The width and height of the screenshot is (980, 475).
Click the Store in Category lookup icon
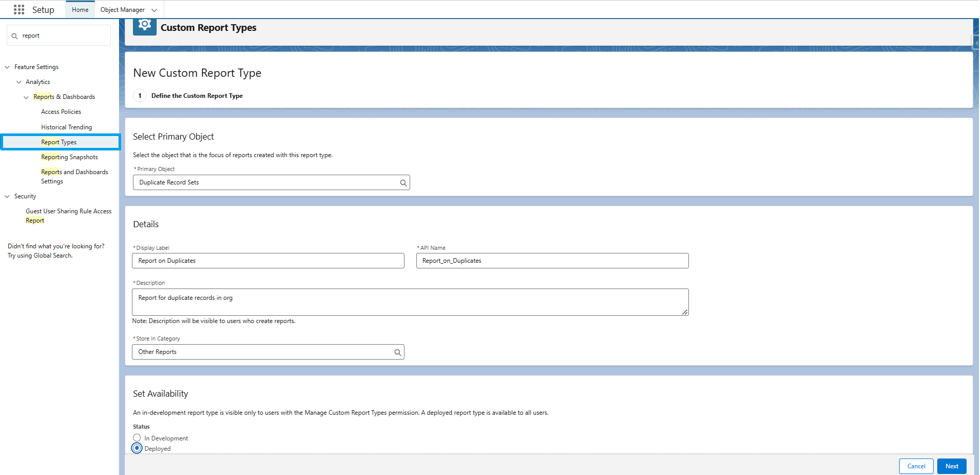pyautogui.click(x=397, y=352)
